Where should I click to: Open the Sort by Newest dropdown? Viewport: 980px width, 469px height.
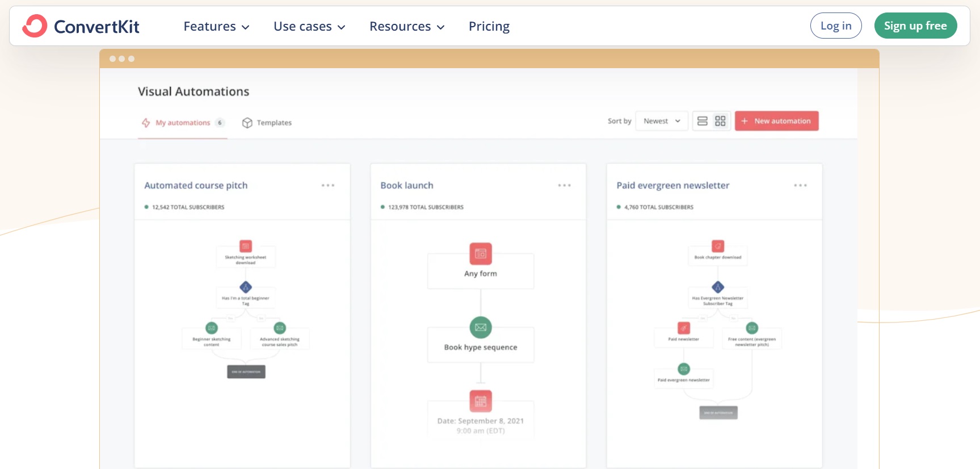click(x=662, y=121)
